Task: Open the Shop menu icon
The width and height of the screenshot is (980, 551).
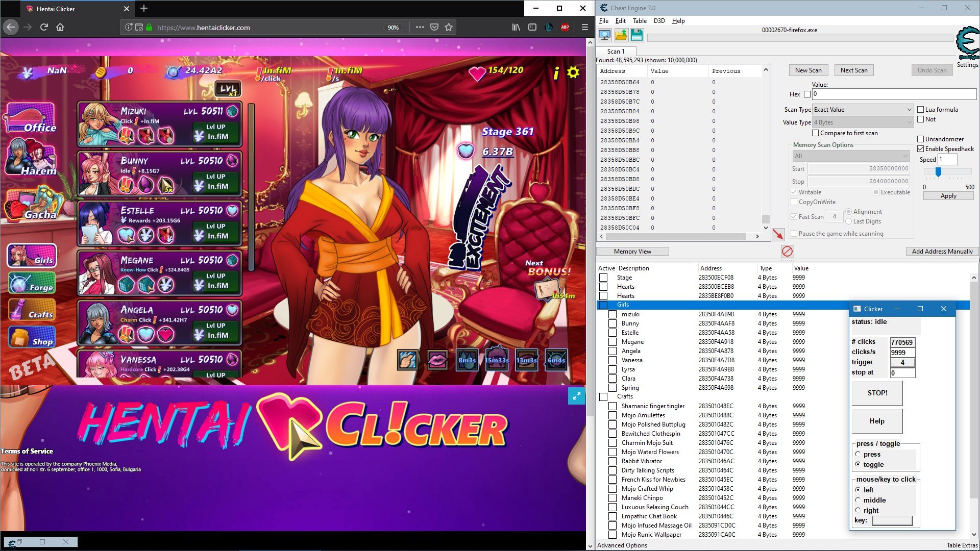Action: (32, 337)
